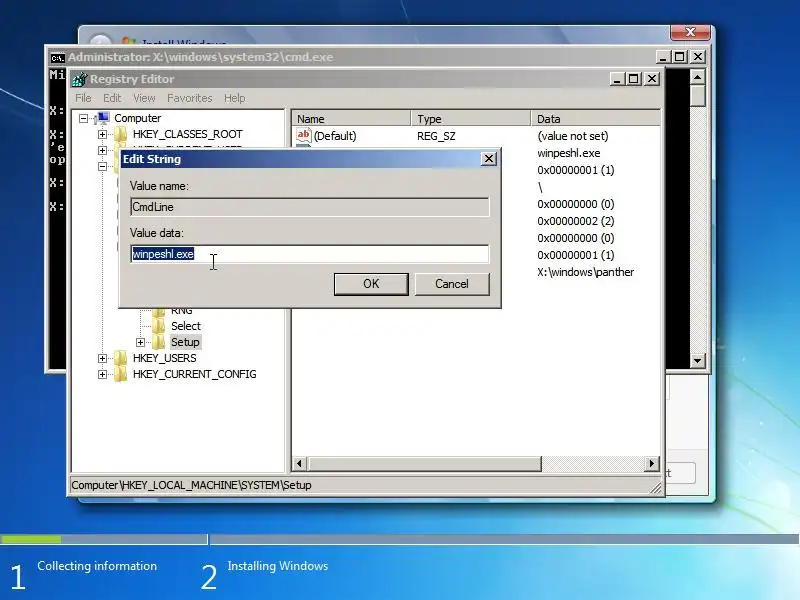Close the Registry Editor window

point(652,79)
